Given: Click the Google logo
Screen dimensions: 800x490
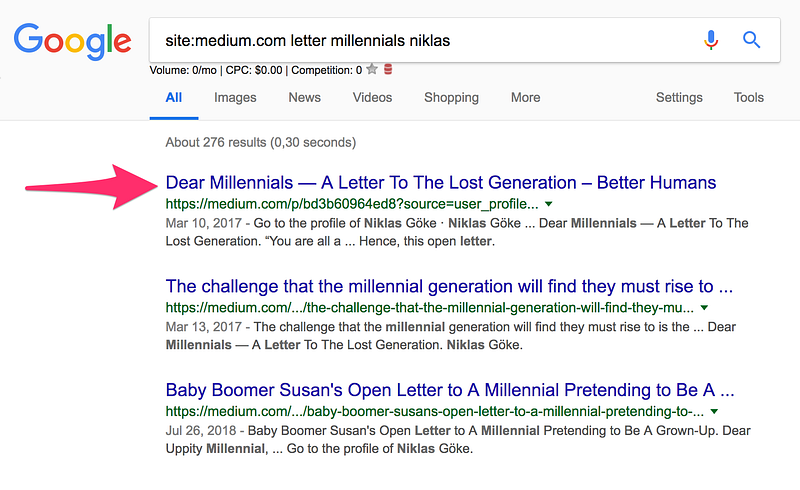Looking at the screenshot, I should (72, 41).
